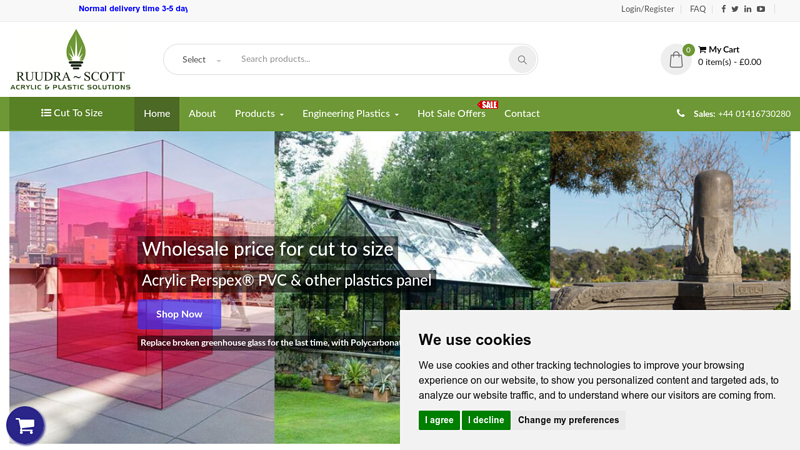Screen dimensions: 800x450
Task: Open the LinkedIn social icon
Action: click(x=747, y=9)
